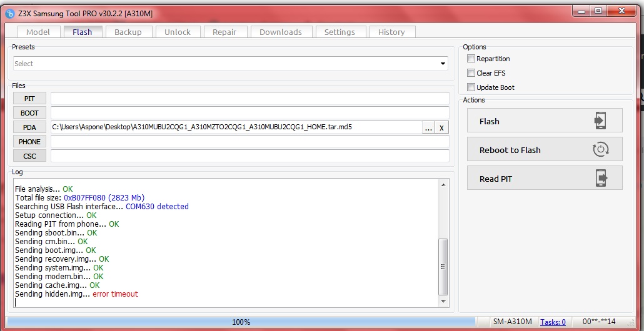This screenshot has height=331, width=644.
Task: Click the log scrollbar up arrow
Action: (x=443, y=185)
